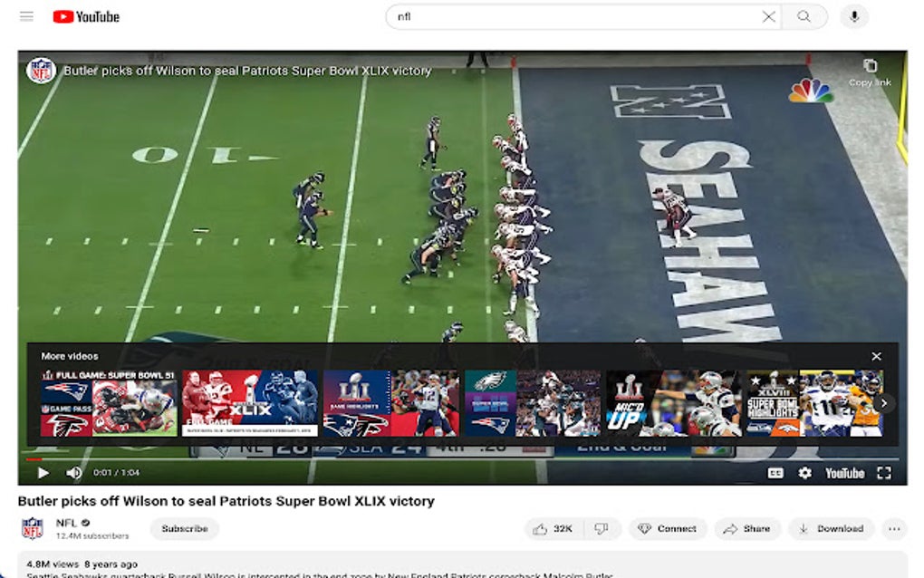
Task: Open the YouTube guide hamburger menu
Action: coord(27,15)
